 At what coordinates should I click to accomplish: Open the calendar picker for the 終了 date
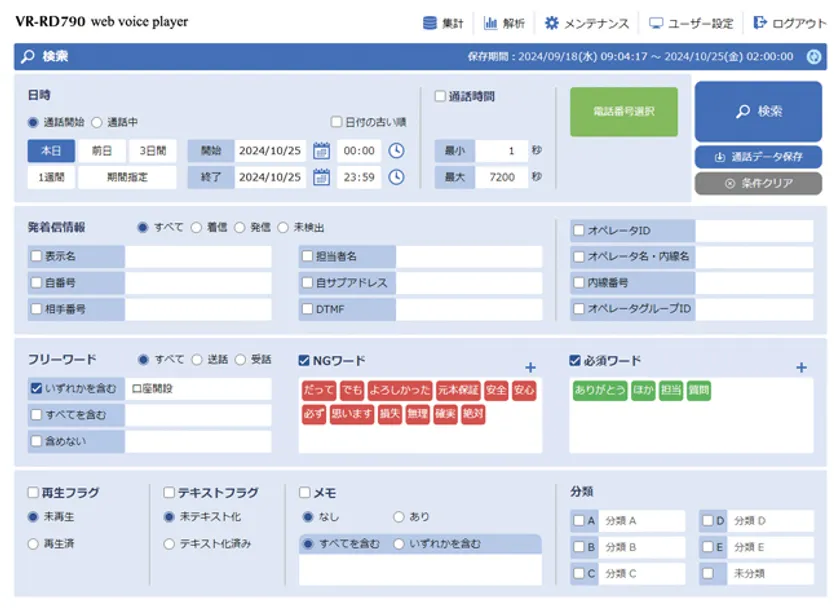[x=320, y=176]
